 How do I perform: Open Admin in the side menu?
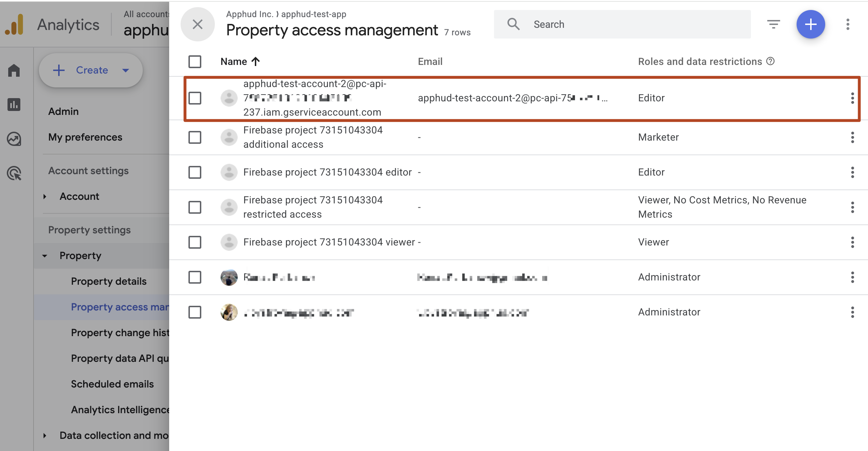point(64,111)
